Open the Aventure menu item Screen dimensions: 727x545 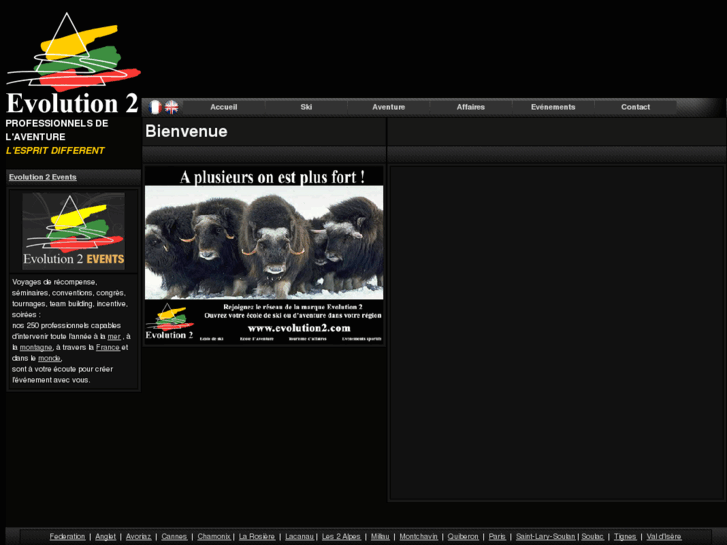click(x=389, y=107)
